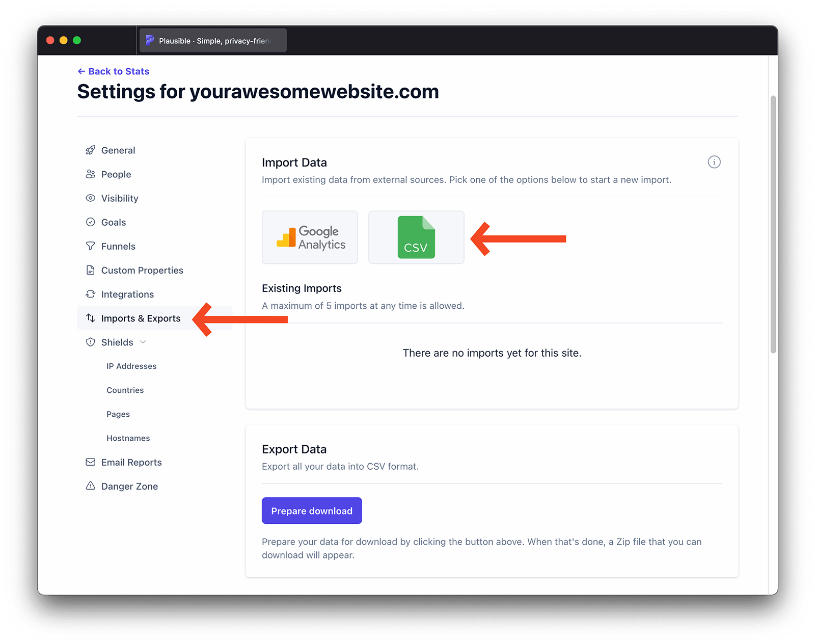This screenshot has width=815, height=644.
Task: Select the Google Analytics import option
Action: coord(309,237)
